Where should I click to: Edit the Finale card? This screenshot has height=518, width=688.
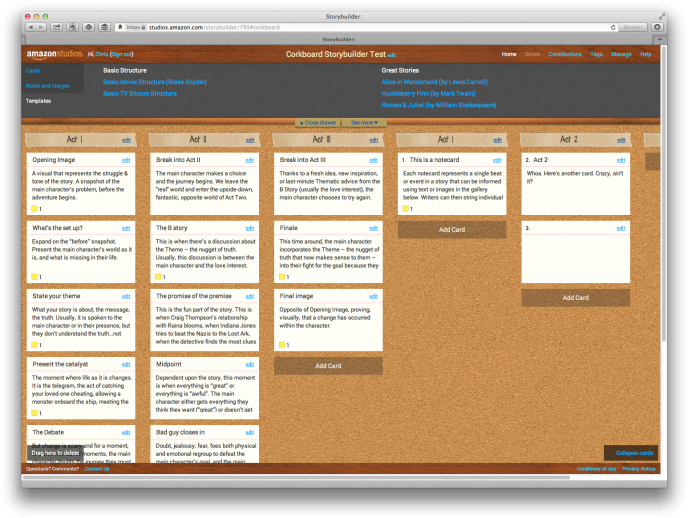pyautogui.click(x=373, y=229)
